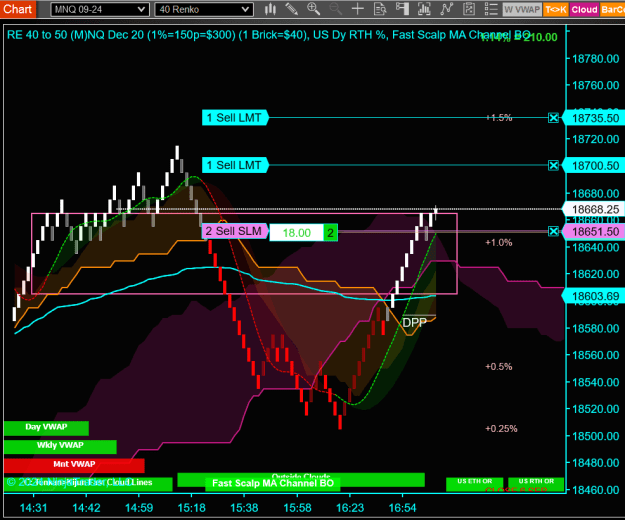Click the 16:54 time axis label
Viewport: 625px width, 520px height.
pyautogui.click(x=402, y=508)
